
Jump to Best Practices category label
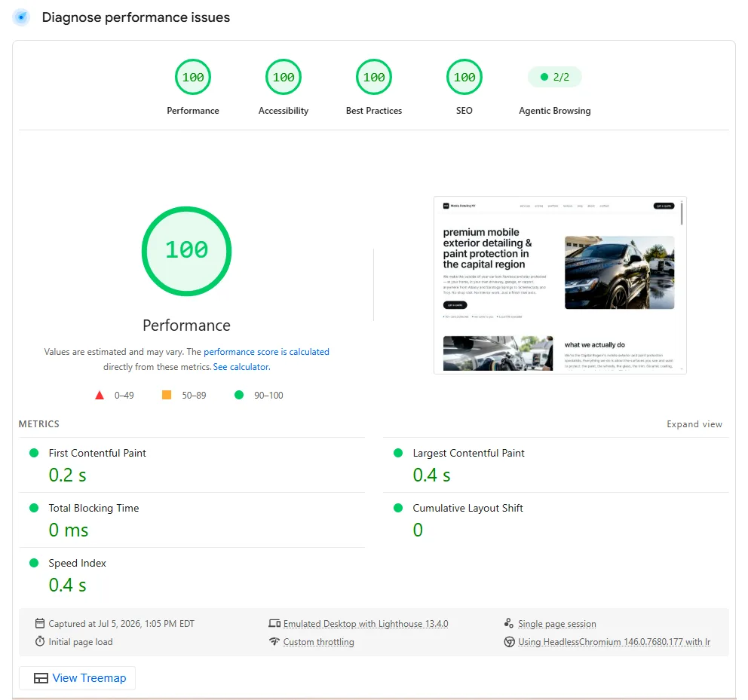click(x=374, y=111)
